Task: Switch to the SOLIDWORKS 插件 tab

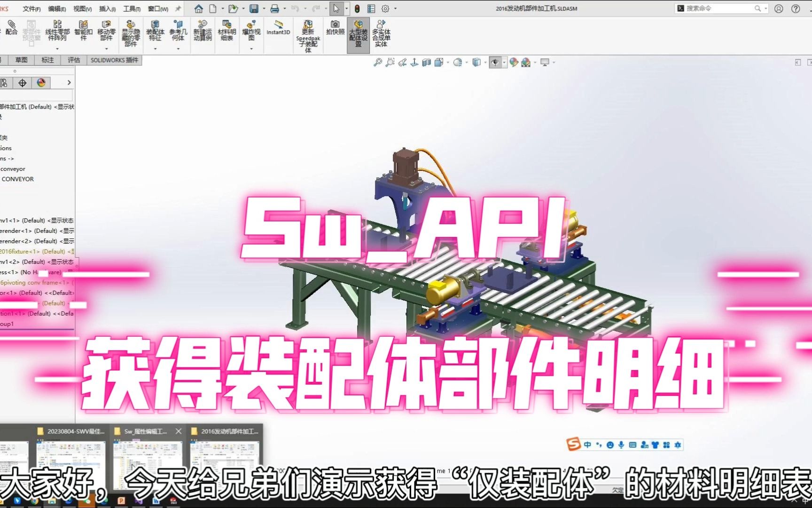Action: click(x=114, y=60)
